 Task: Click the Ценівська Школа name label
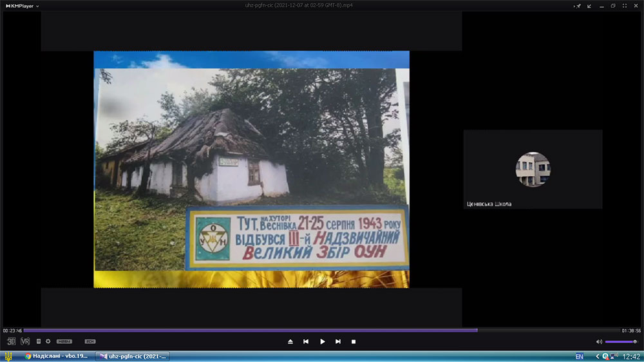point(489,204)
